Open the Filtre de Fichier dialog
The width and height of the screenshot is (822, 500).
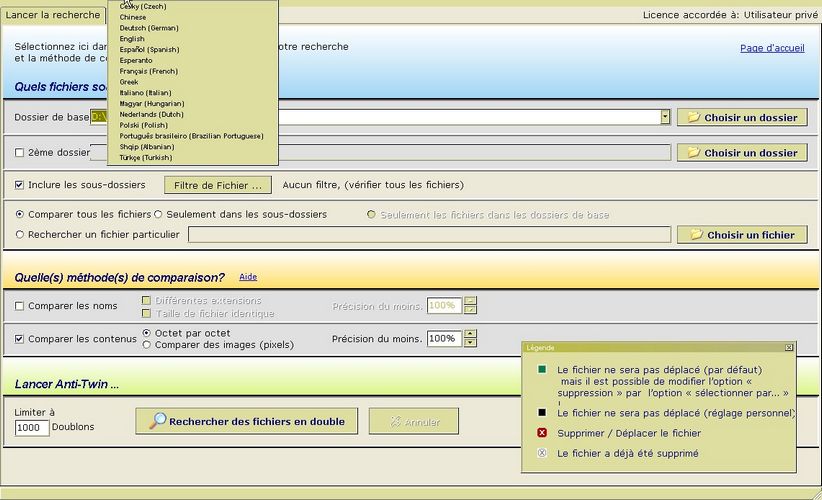click(x=217, y=185)
